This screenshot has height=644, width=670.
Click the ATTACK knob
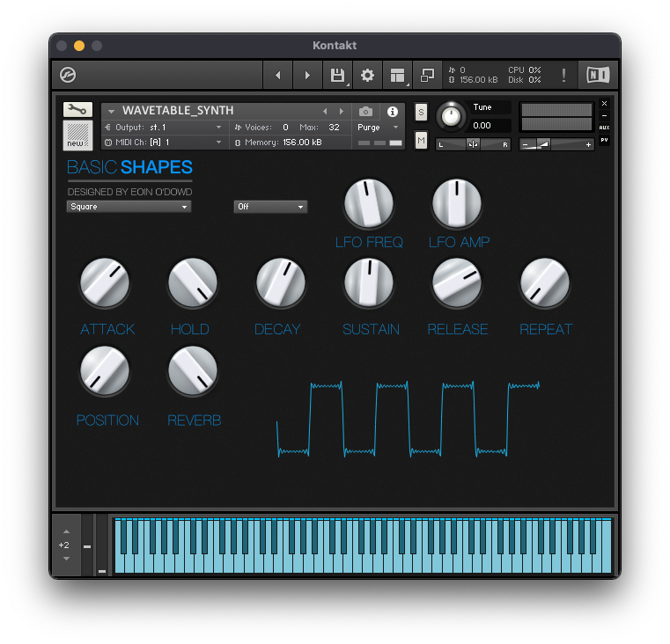105,282
